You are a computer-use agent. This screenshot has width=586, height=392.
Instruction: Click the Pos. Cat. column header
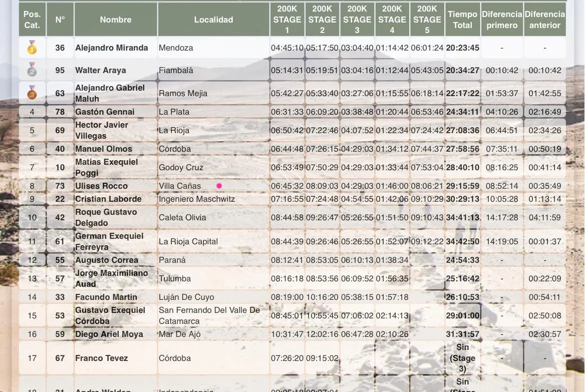pyautogui.click(x=32, y=20)
